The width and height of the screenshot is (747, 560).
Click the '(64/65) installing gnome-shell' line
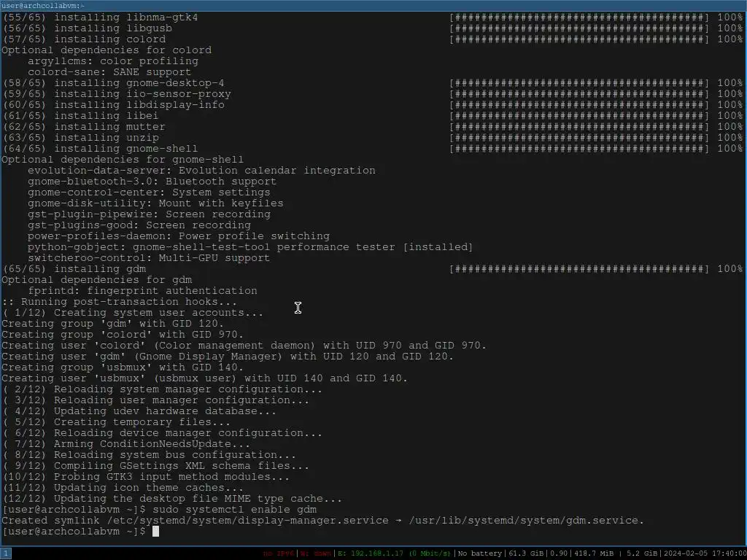pos(100,149)
